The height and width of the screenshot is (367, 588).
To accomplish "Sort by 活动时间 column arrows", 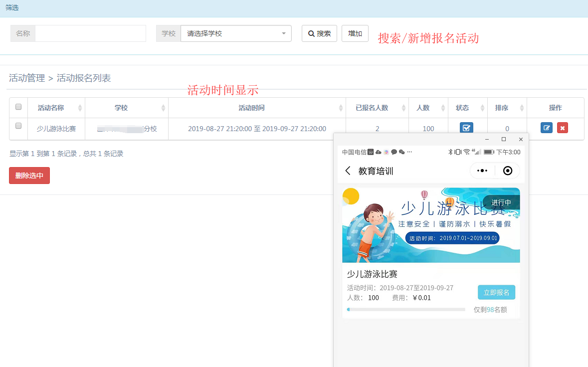I will click(x=341, y=108).
